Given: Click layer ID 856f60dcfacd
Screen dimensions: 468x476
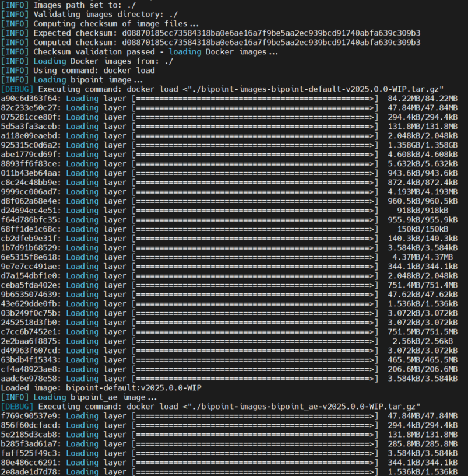Looking at the screenshot, I should (x=29, y=425).
